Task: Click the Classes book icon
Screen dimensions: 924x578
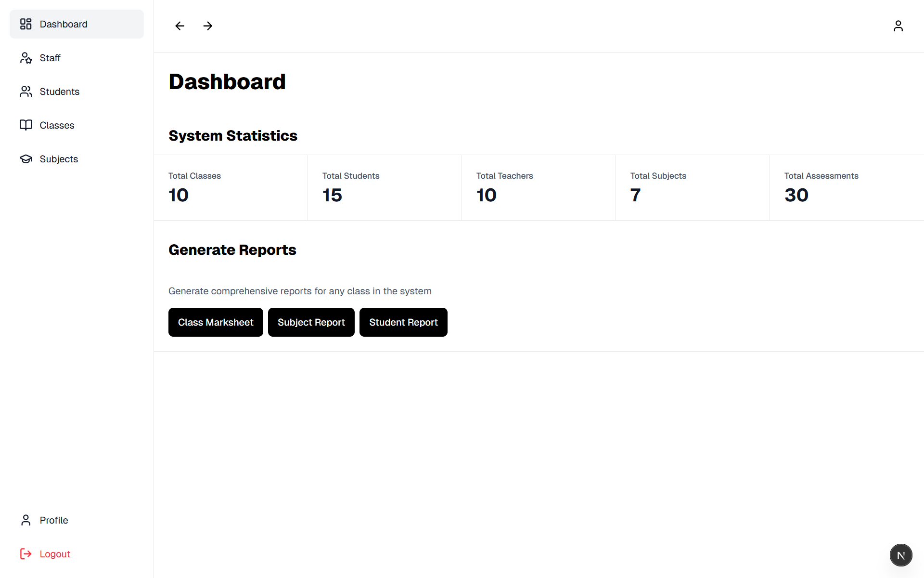Action: click(x=26, y=125)
